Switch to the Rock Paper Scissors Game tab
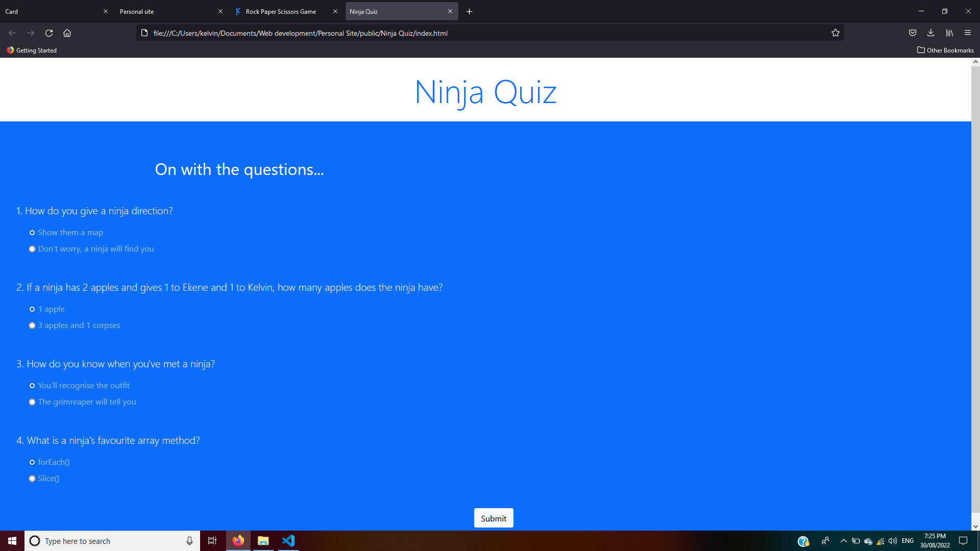Screen dimensions: 980x551 point(281,11)
